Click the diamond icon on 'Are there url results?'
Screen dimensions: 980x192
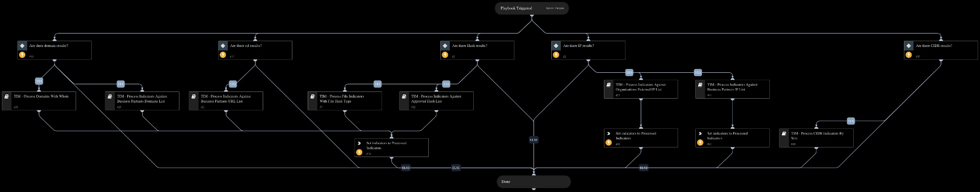223,46
